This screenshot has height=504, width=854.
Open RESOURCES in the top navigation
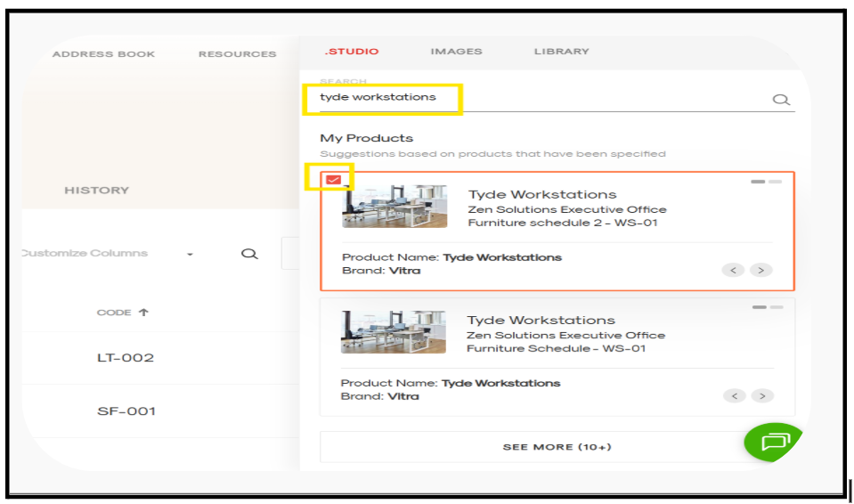(237, 54)
